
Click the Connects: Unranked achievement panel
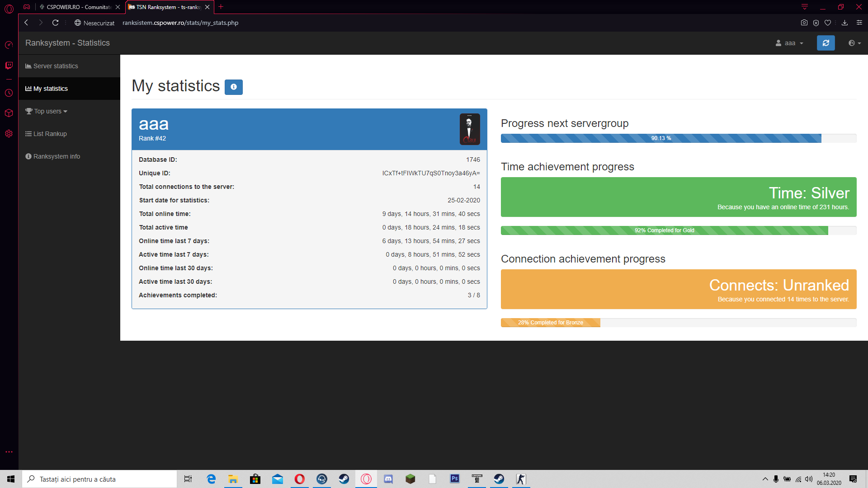click(x=679, y=289)
